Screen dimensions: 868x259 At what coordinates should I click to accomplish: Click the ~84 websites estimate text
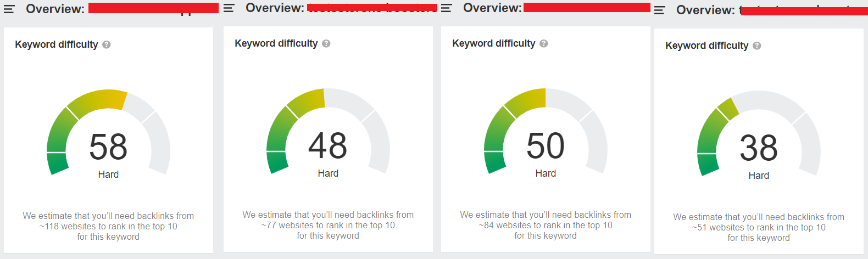pyautogui.click(x=546, y=225)
